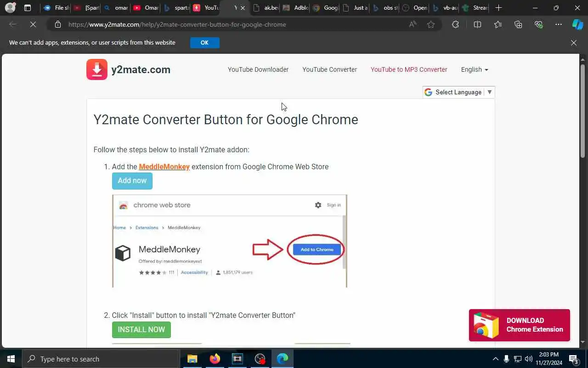
Task: Switch to the File sharing tab
Action: coord(56,8)
